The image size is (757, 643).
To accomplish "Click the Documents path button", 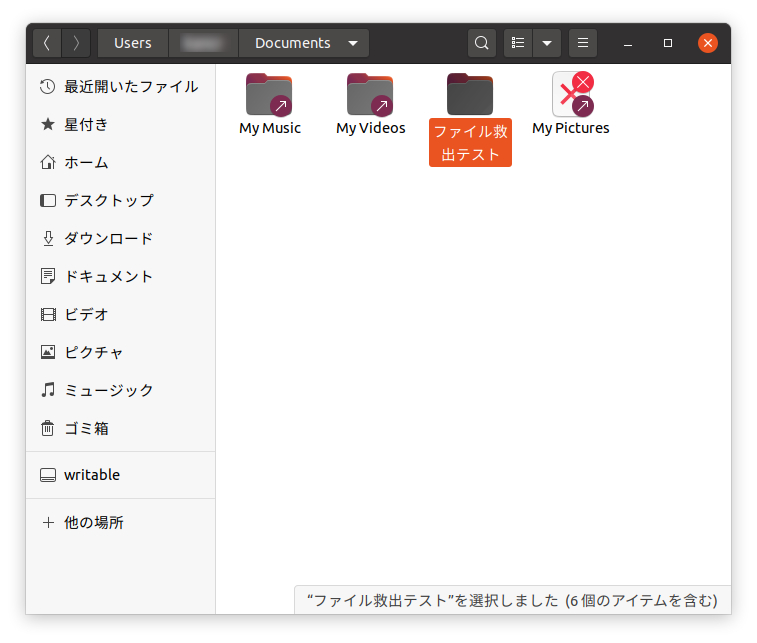I will pos(293,43).
